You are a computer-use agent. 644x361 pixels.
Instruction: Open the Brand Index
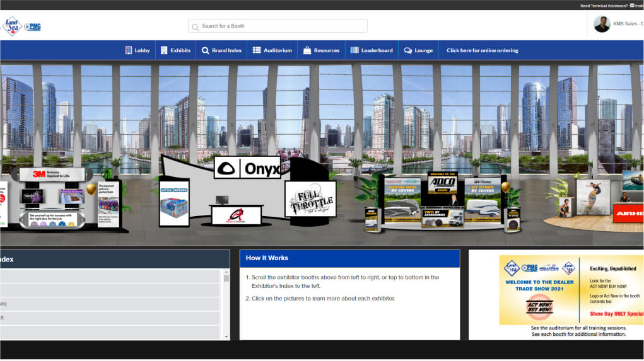pyautogui.click(x=221, y=50)
